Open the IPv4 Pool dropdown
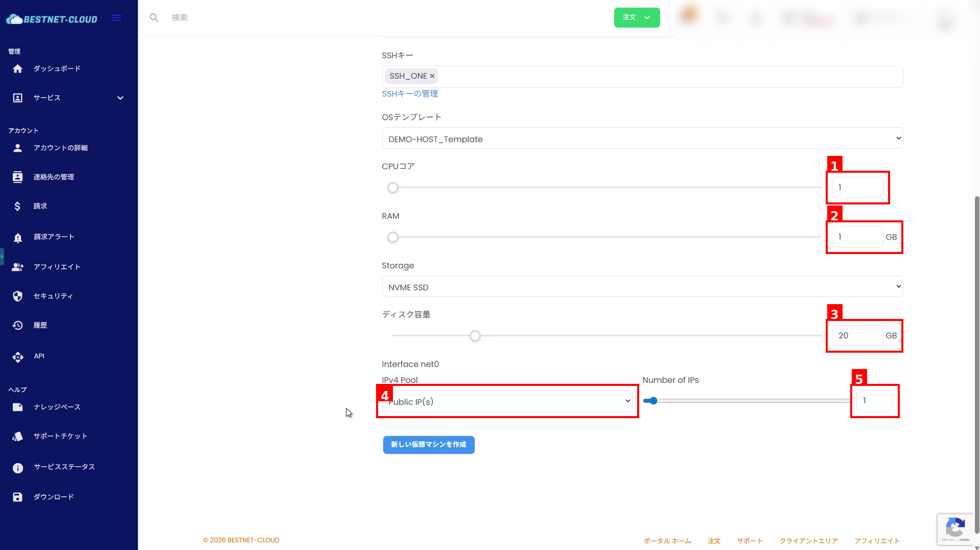The image size is (980, 550). [x=507, y=401]
